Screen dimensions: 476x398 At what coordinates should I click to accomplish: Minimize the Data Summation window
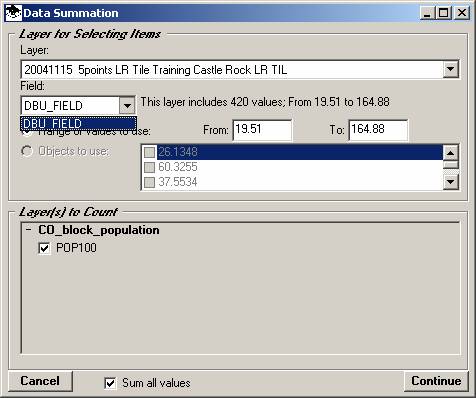pos(427,13)
